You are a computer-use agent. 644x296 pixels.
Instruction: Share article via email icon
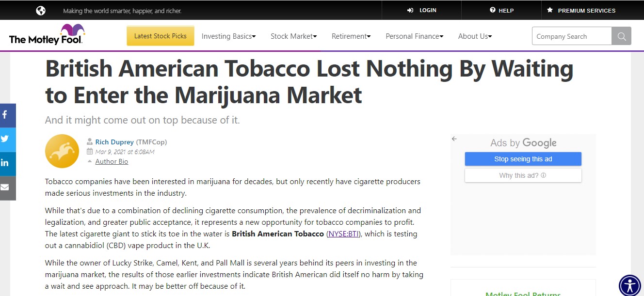(x=6, y=187)
